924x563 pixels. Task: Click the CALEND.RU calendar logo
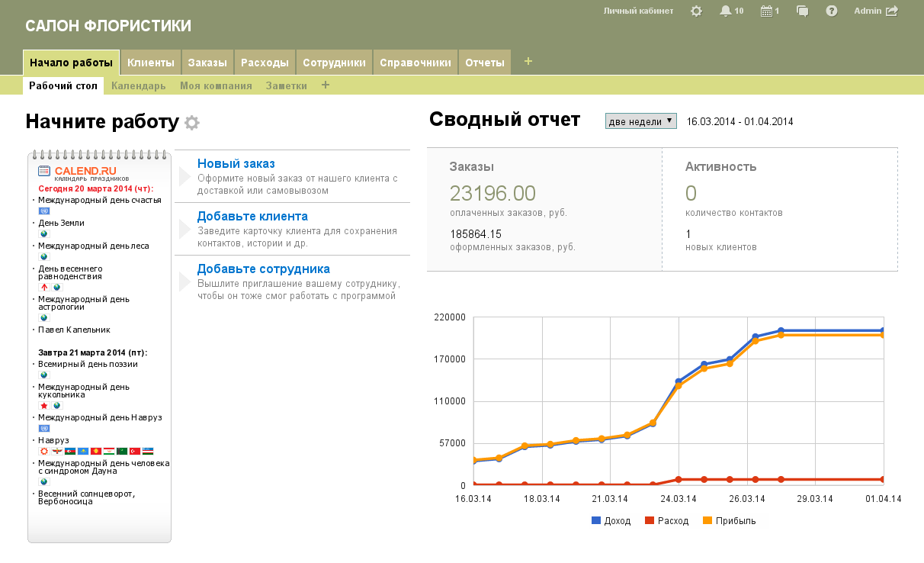(84, 172)
